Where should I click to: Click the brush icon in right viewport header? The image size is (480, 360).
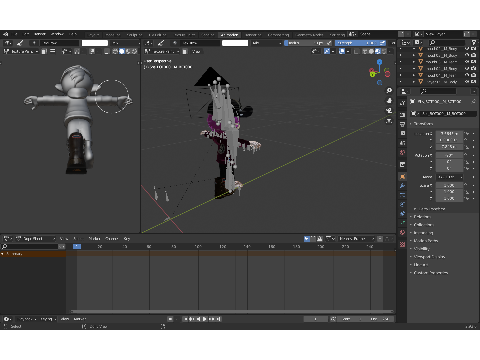[161, 43]
